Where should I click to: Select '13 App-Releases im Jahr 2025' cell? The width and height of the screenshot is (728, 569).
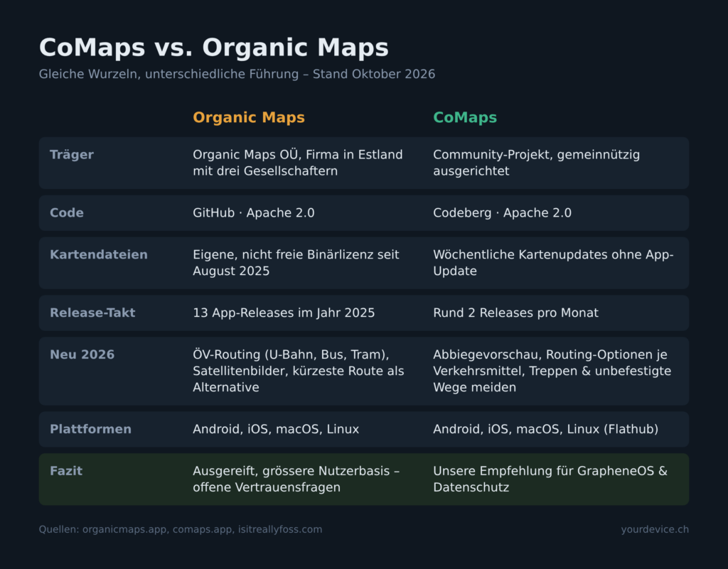click(284, 313)
